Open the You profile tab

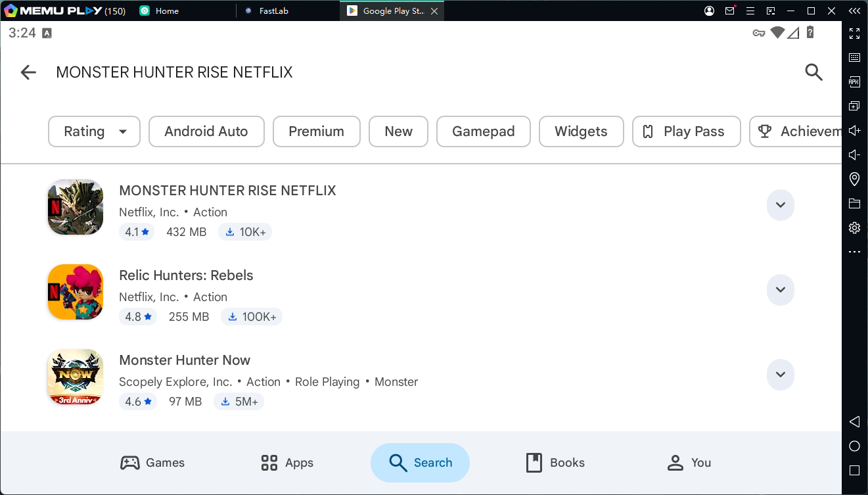[689, 463]
